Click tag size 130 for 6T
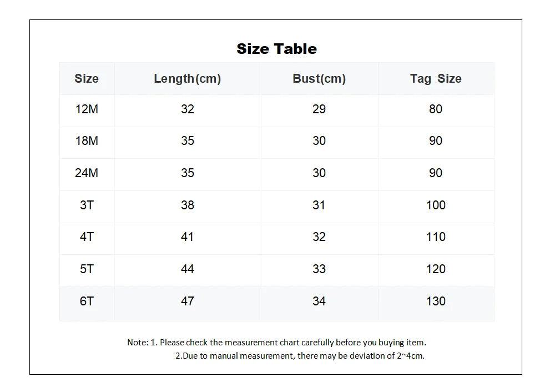 pos(435,301)
